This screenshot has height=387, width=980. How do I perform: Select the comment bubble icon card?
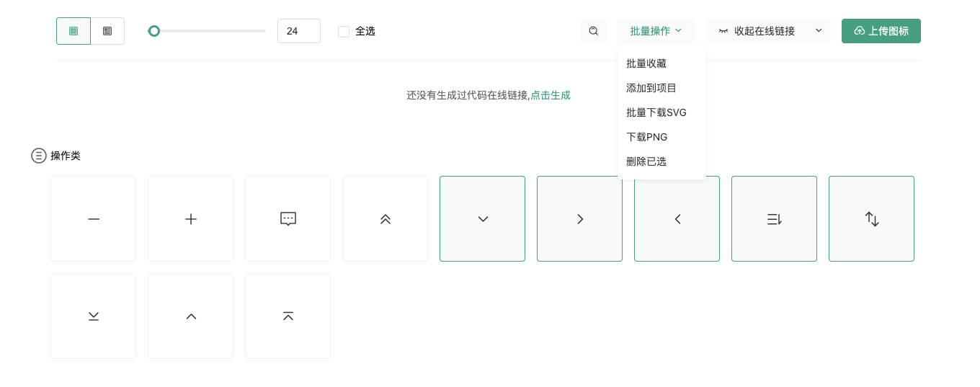tap(288, 218)
